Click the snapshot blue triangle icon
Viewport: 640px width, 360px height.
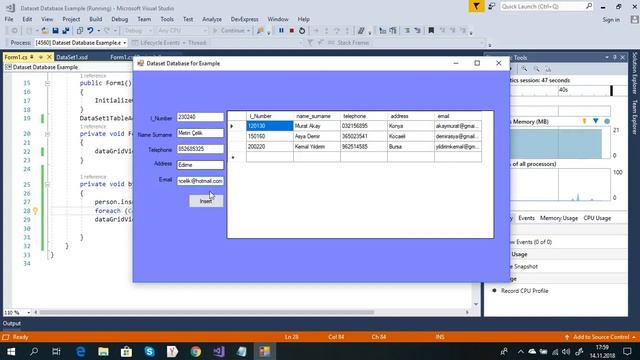coord(596,121)
